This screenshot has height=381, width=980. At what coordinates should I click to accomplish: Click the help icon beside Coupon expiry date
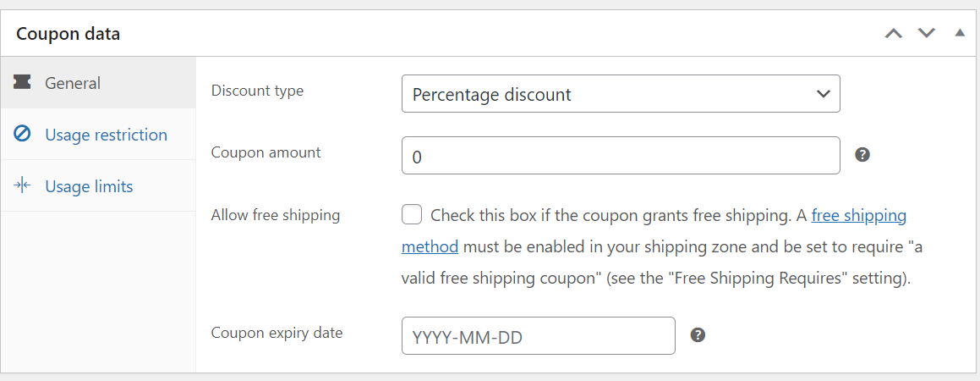(698, 334)
